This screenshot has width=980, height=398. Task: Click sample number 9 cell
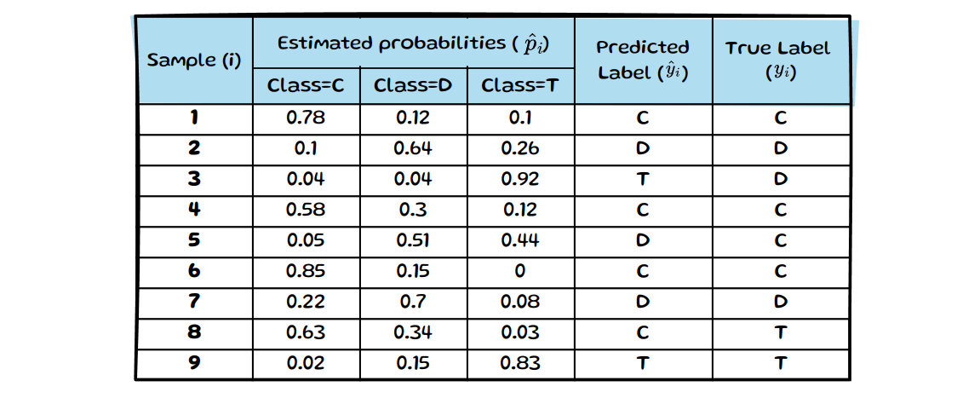194,363
